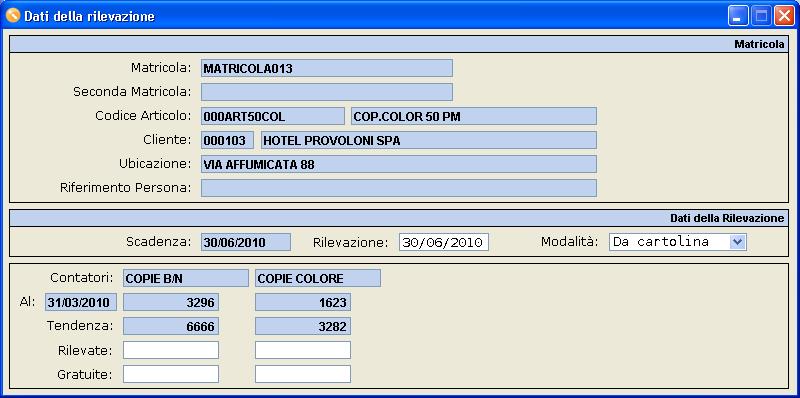Click the COPIE COLORE counter header
This screenshot has width=800, height=398.
pyautogui.click(x=318, y=278)
